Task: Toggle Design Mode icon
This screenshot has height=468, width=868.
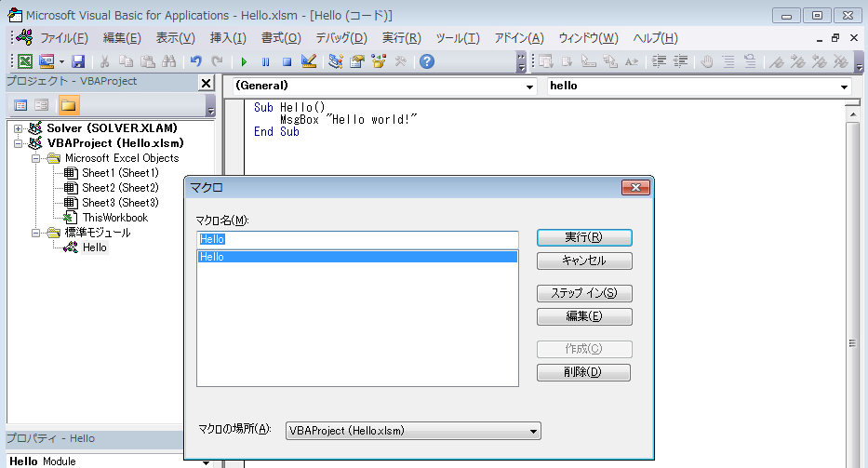Action: [x=308, y=61]
